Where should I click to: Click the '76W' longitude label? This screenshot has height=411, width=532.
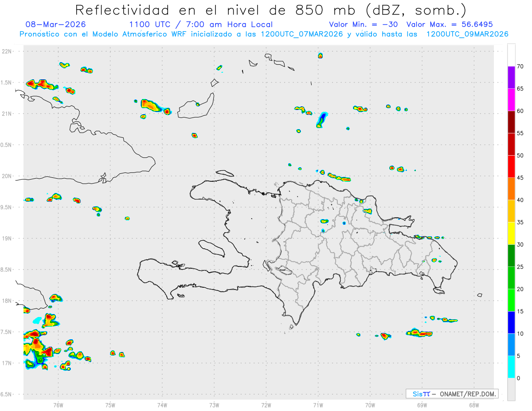pos(58,405)
